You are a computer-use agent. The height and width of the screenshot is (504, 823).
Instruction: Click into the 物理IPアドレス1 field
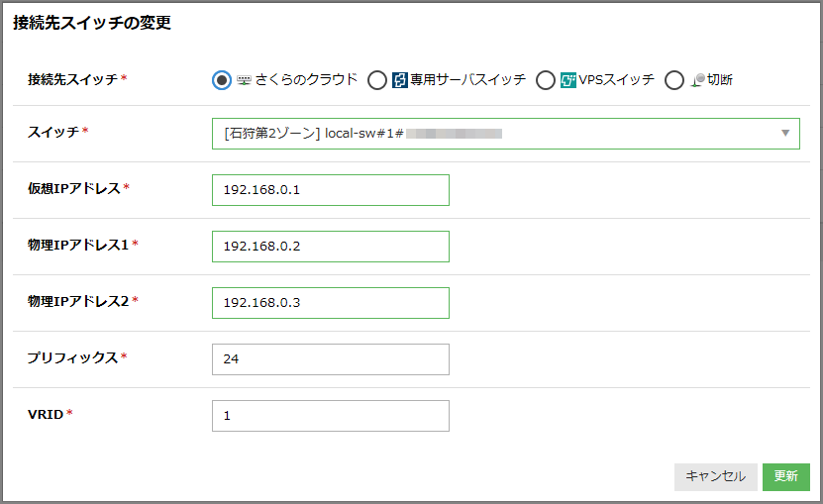click(x=331, y=247)
